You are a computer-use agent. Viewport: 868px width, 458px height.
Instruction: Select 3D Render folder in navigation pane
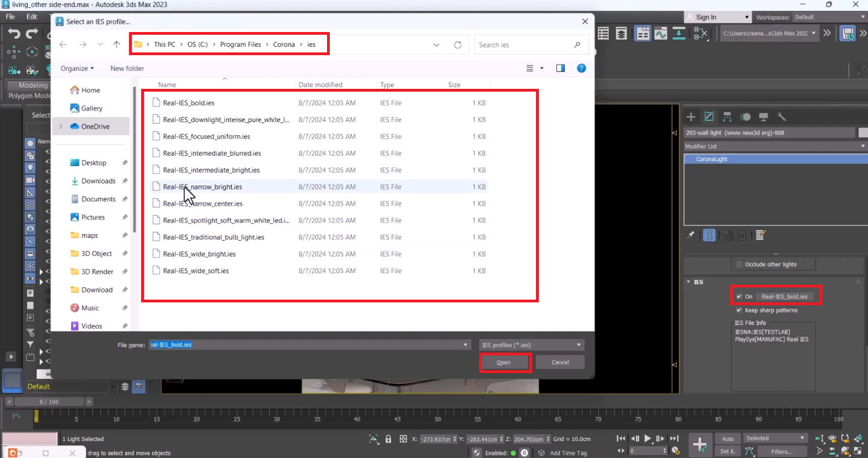coord(97,272)
